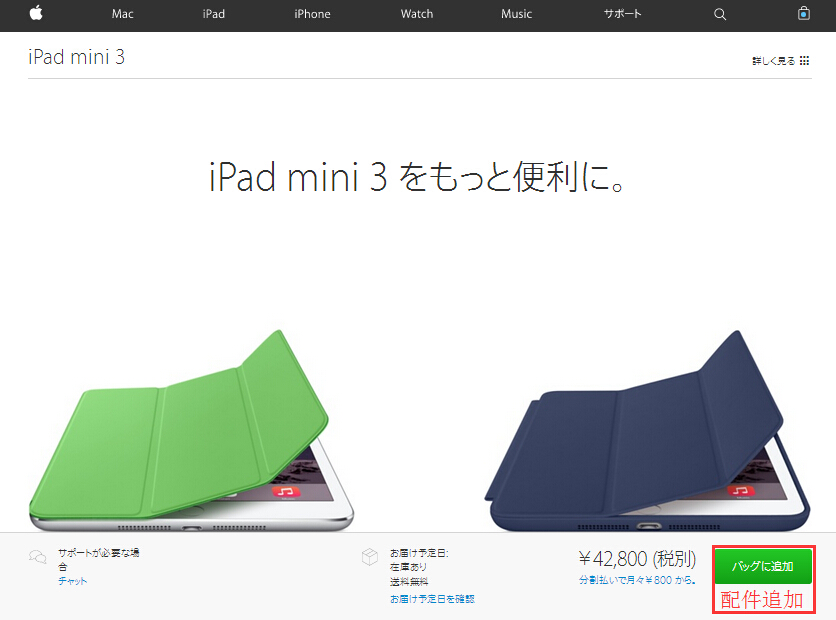
Task: Click the 詳しく見る link
Action: point(773,61)
